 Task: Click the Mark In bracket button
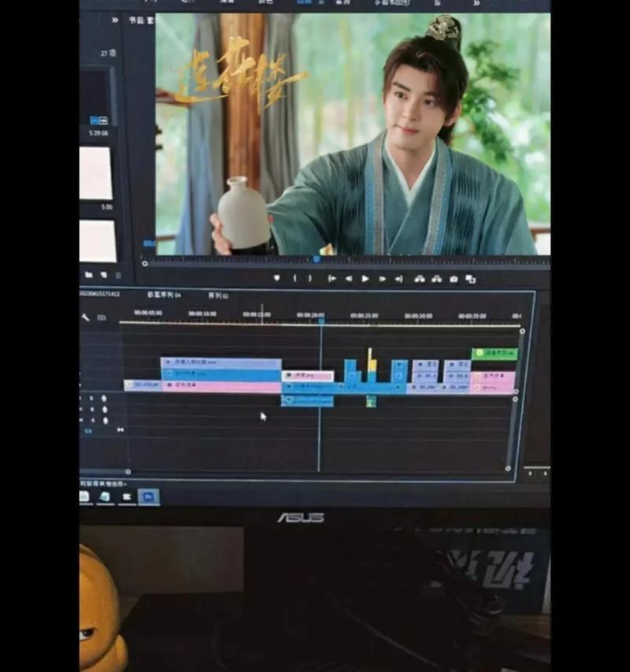(x=295, y=279)
